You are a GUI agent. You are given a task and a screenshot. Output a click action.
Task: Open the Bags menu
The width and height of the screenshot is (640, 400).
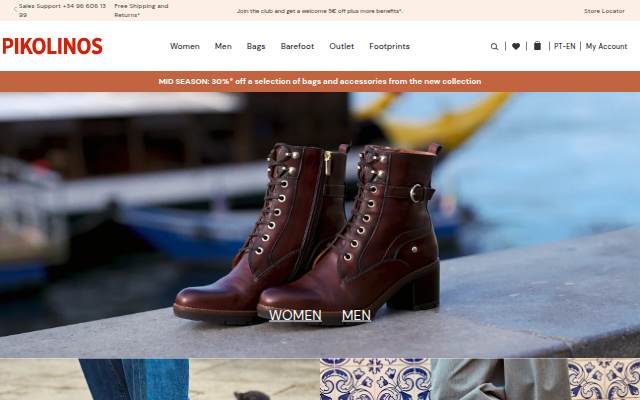256,47
